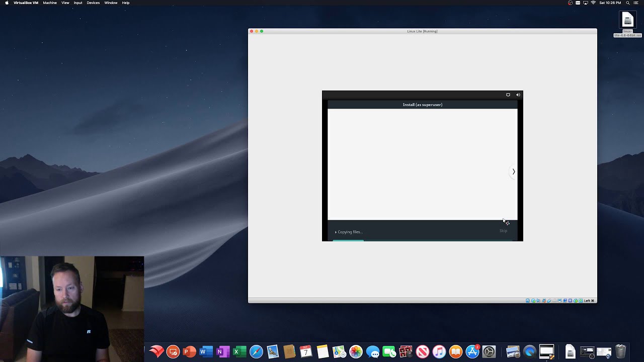This screenshot has width=644, height=362.
Task: Open the Machine menu
Action: coord(50,3)
